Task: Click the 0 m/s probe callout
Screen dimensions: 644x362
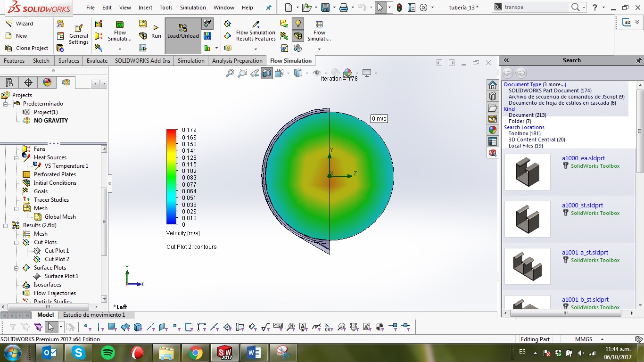Action: pyautogui.click(x=379, y=119)
